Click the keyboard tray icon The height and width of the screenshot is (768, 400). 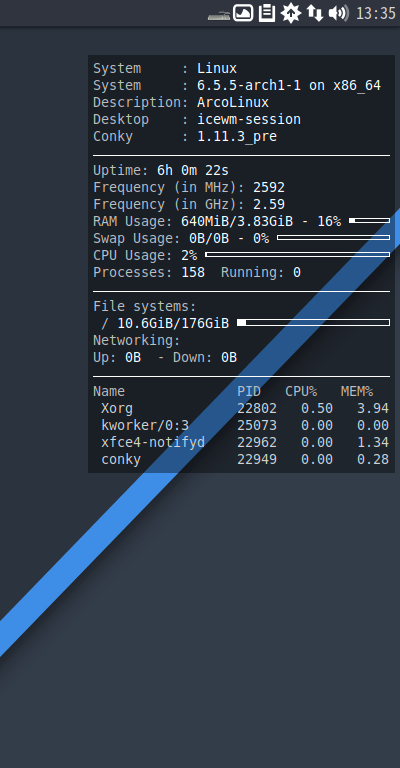pyautogui.click(x=219, y=15)
